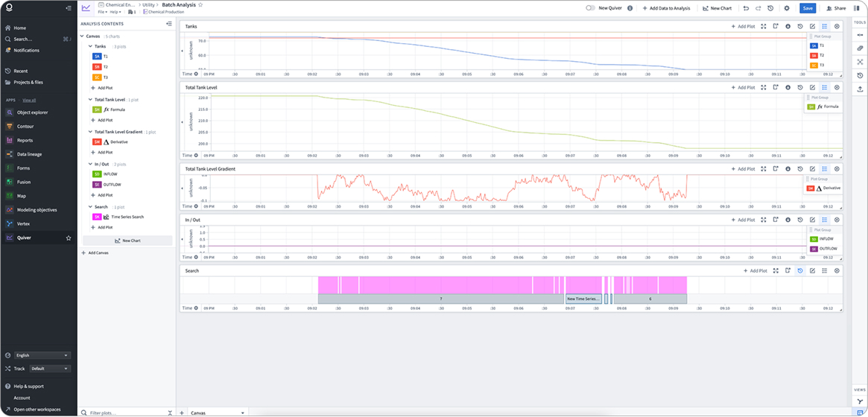Click the Time axis settings gear on Search chart
Image resolution: width=868 pixels, height=417 pixels.
point(196,308)
